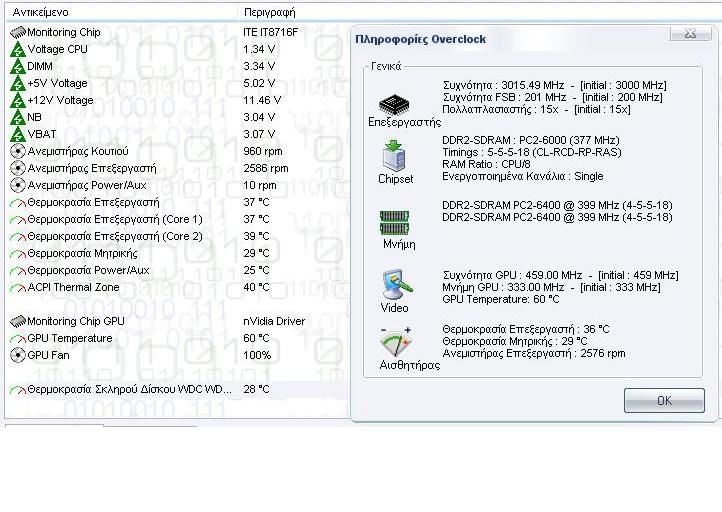722x512 pixels.
Task: Select the 2586 rpm value
Action: tap(266, 169)
